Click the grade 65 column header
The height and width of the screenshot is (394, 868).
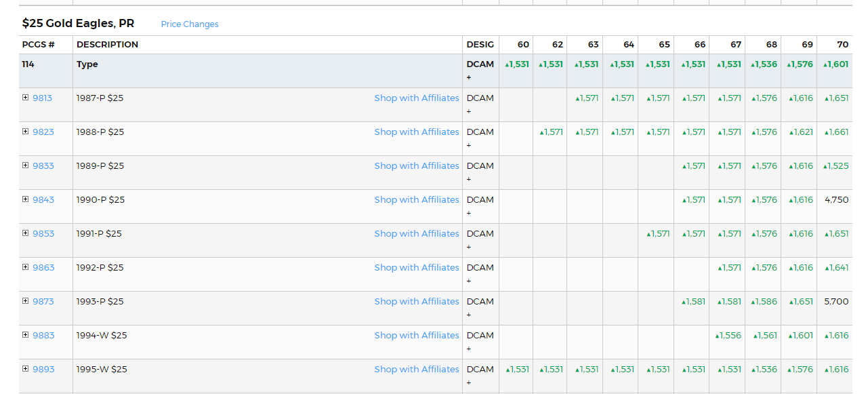coord(664,45)
